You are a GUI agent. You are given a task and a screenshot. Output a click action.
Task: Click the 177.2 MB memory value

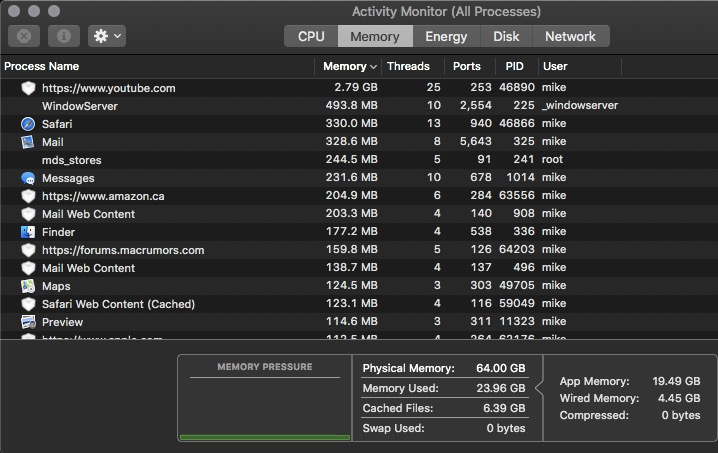pyautogui.click(x=352, y=231)
